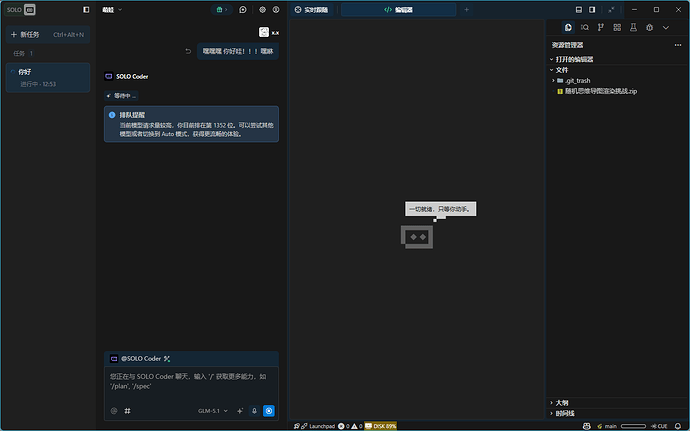The image size is (690, 431).
Task: Click the @ mention icon in chat input
Action: [x=114, y=411]
